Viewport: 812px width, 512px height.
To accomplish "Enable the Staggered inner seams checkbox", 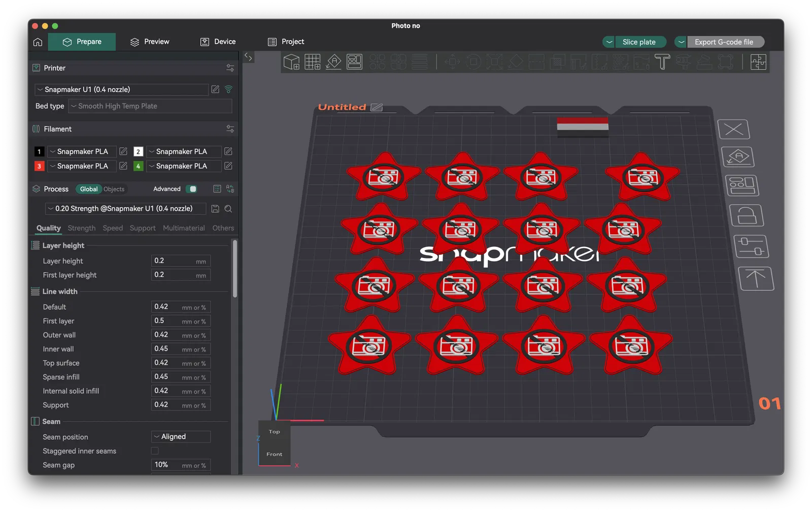I will pyautogui.click(x=155, y=451).
